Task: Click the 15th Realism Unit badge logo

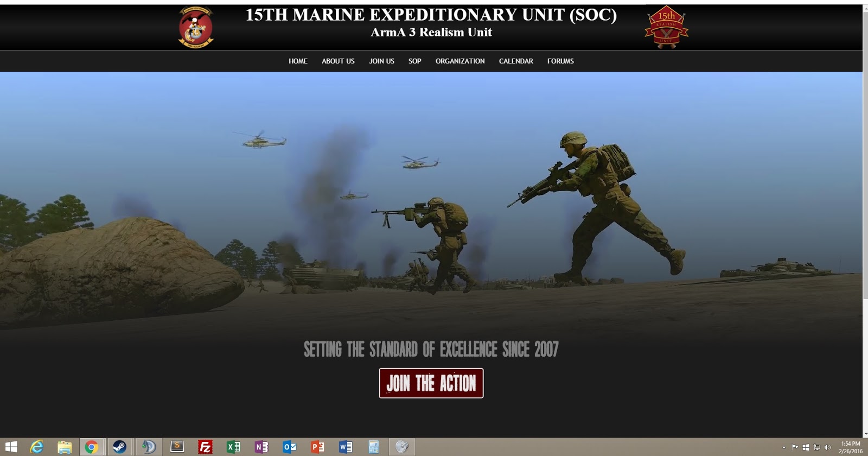Action: pos(666,27)
